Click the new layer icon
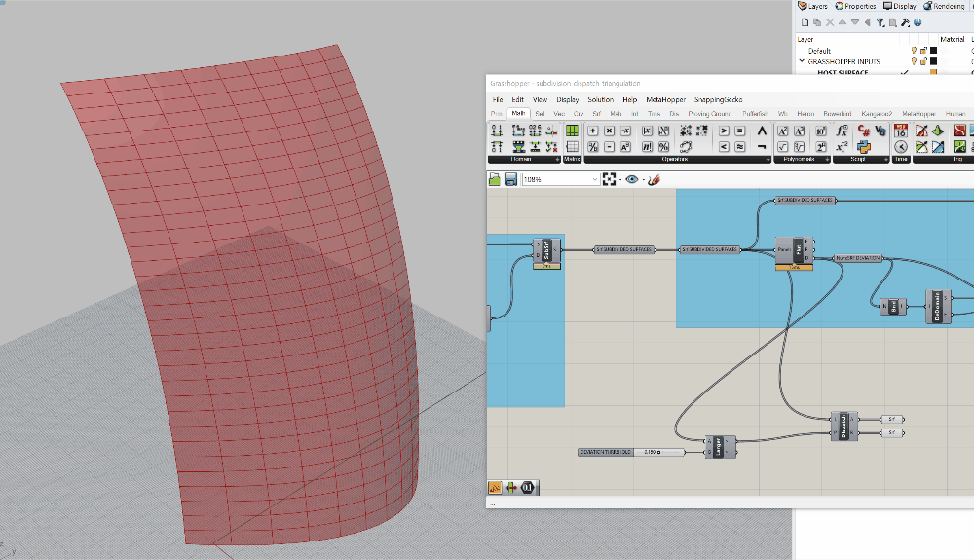Screen dimensions: 974x560 804,21
